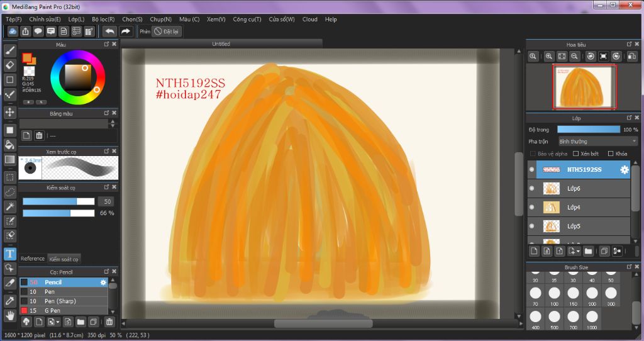
Task: Toggle the Bảo vệ alpha checkbox
Action: click(533, 154)
